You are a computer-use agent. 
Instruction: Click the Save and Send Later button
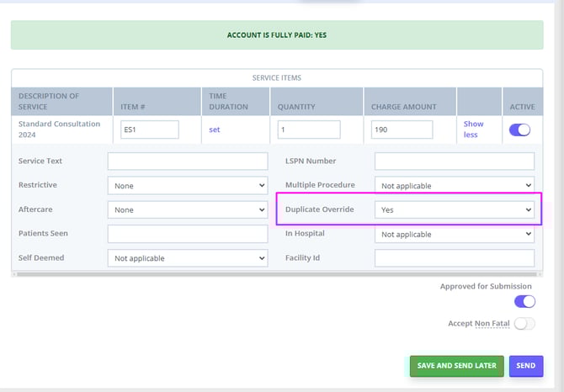click(x=456, y=366)
